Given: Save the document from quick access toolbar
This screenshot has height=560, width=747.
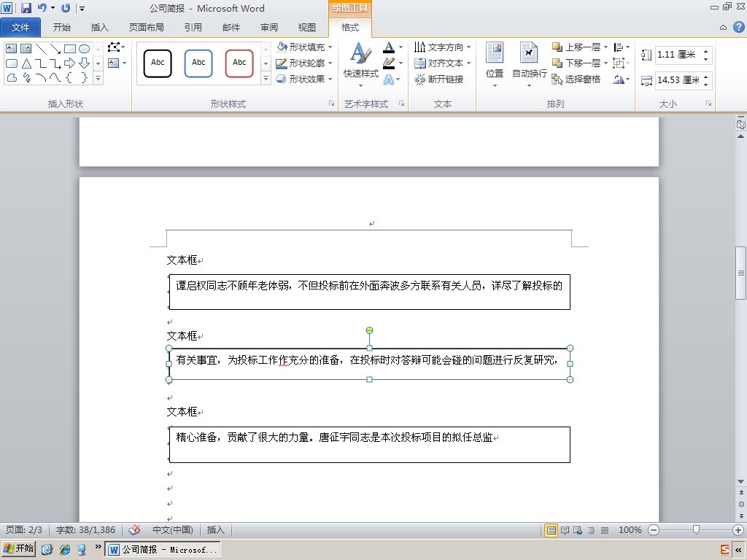Looking at the screenshot, I should (26, 7).
